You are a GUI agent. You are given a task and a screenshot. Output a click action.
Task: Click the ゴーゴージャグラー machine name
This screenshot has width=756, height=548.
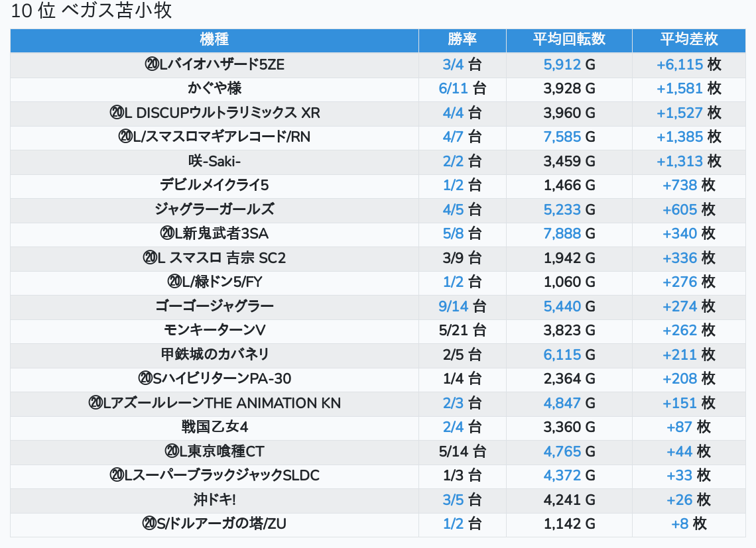(214, 306)
